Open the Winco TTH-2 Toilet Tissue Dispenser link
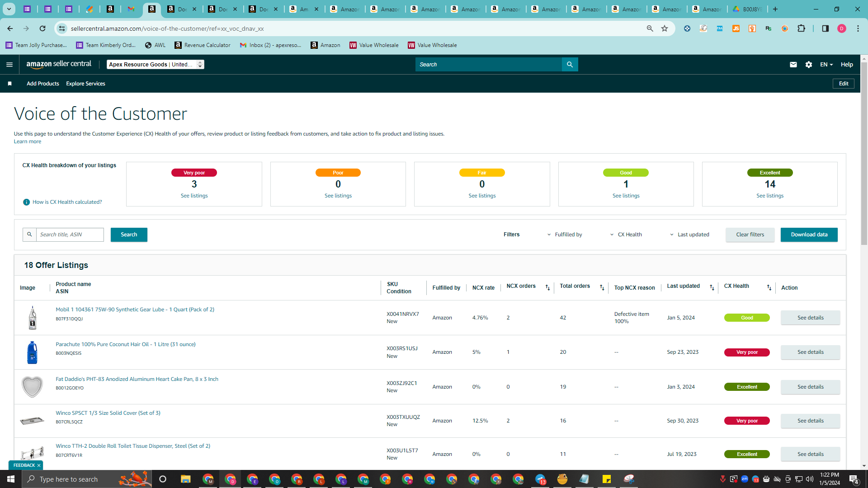 [133, 446]
